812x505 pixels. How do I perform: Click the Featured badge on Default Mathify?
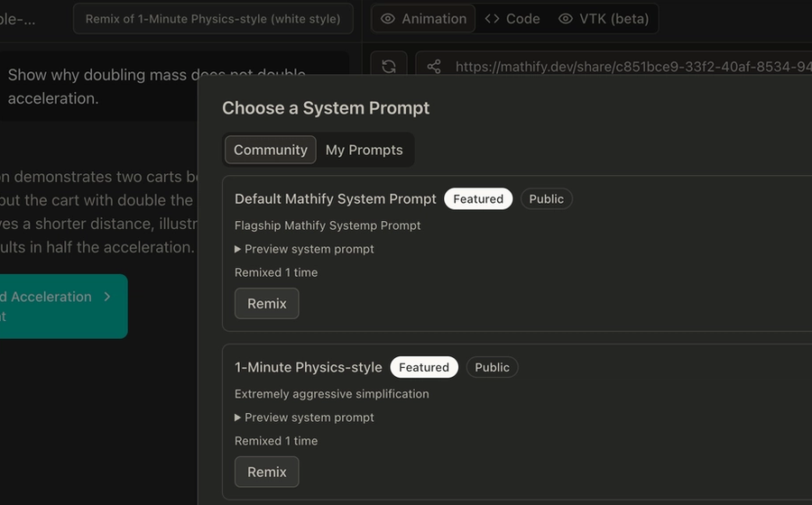pos(478,198)
